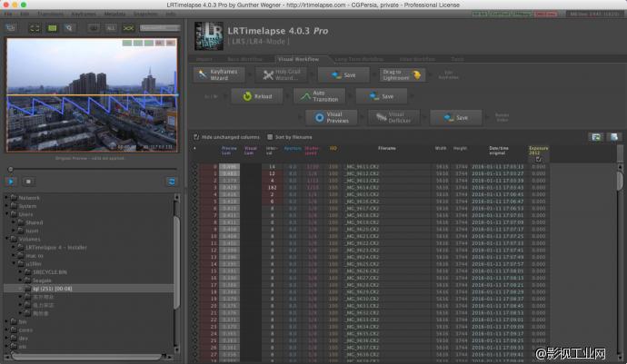
Task: Run Auto Transition
Action: click(x=318, y=95)
